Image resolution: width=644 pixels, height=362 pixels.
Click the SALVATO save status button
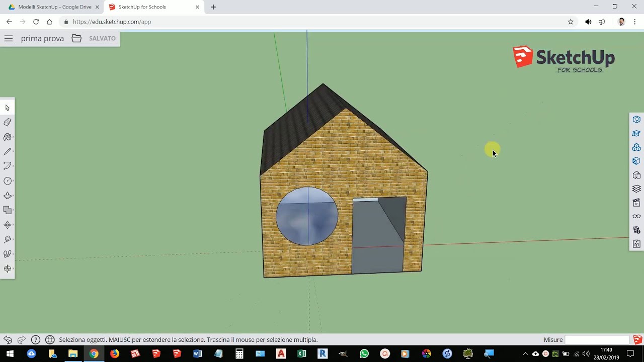click(102, 38)
